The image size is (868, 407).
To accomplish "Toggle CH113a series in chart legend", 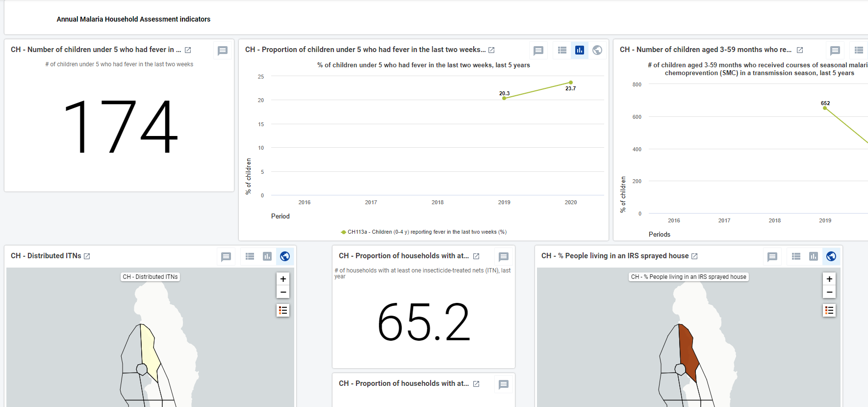I will coord(424,232).
